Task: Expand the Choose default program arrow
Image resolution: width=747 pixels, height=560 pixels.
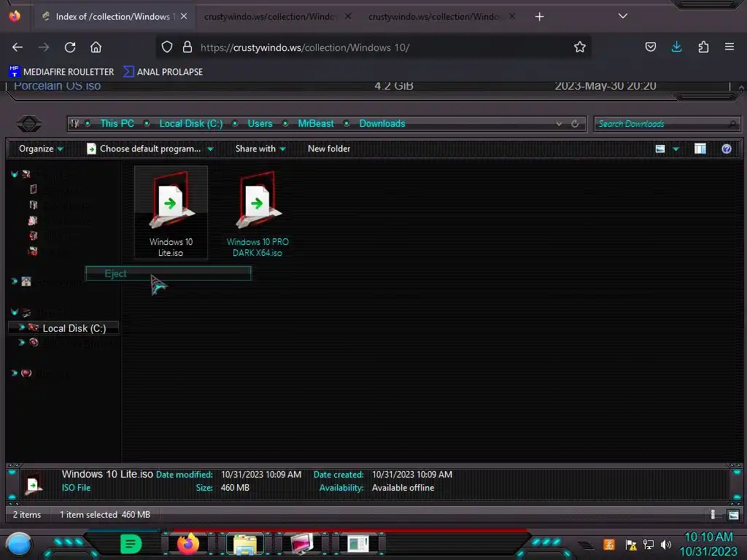Action: coord(210,149)
